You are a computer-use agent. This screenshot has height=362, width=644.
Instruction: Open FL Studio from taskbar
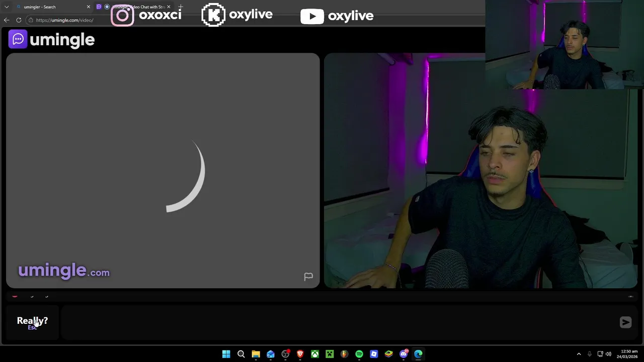tap(344, 354)
